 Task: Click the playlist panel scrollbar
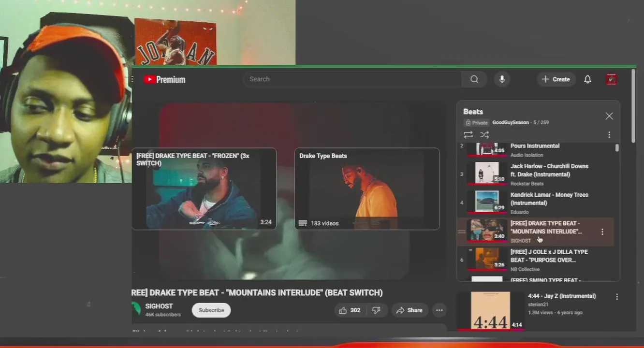click(617, 148)
